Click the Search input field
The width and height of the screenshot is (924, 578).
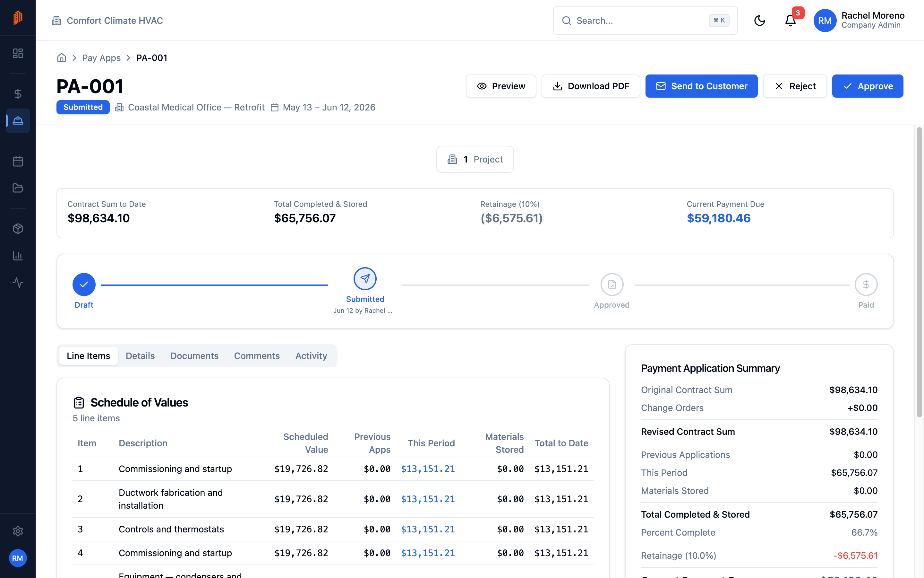point(645,21)
